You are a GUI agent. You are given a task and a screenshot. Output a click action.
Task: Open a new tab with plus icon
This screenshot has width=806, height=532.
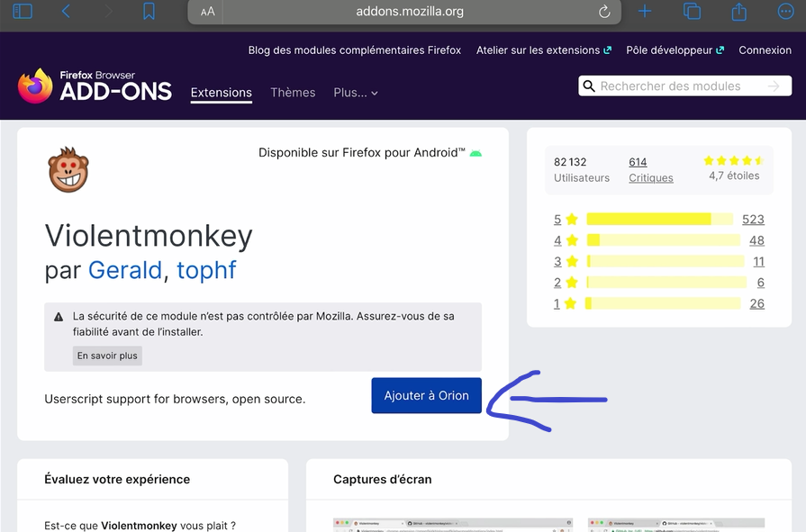point(645,12)
